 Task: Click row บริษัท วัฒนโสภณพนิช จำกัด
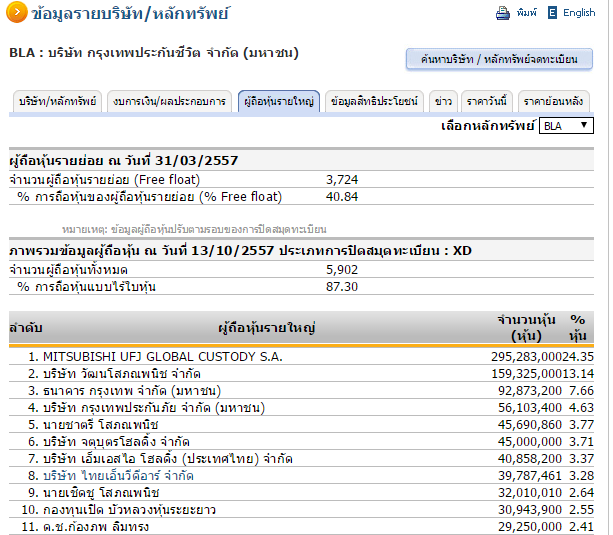301,373
